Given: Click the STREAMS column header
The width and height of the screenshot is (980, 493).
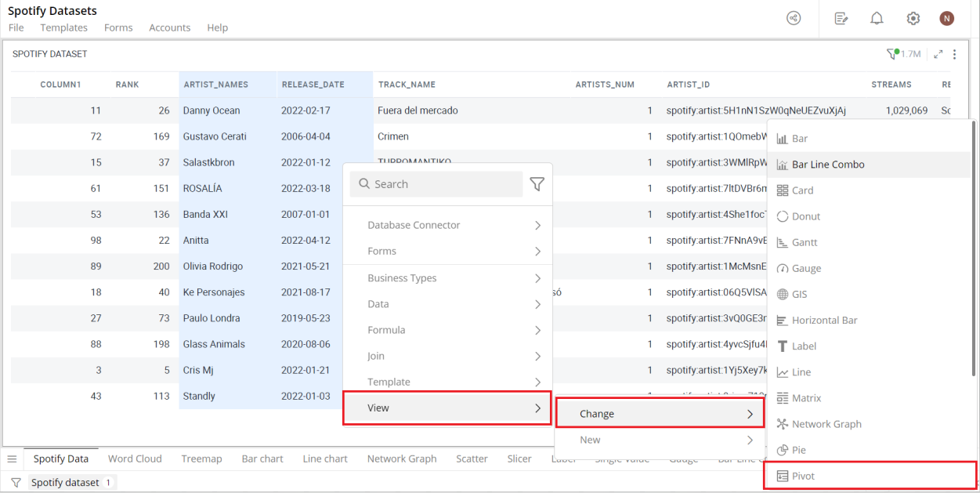Looking at the screenshot, I should (891, 85).
